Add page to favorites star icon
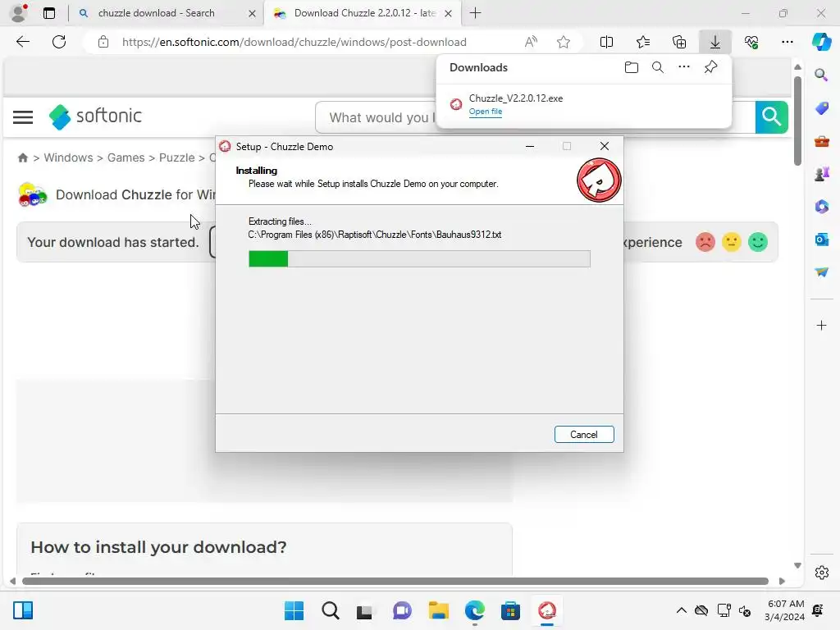Viewport: 840px width, 630px height. click(x=563, y=42)
